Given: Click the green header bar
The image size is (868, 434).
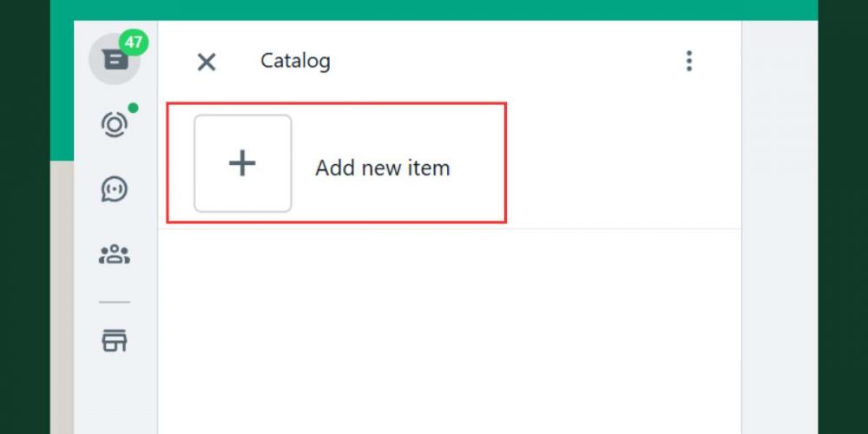Looking at the screenshot, I should point(434,10).
